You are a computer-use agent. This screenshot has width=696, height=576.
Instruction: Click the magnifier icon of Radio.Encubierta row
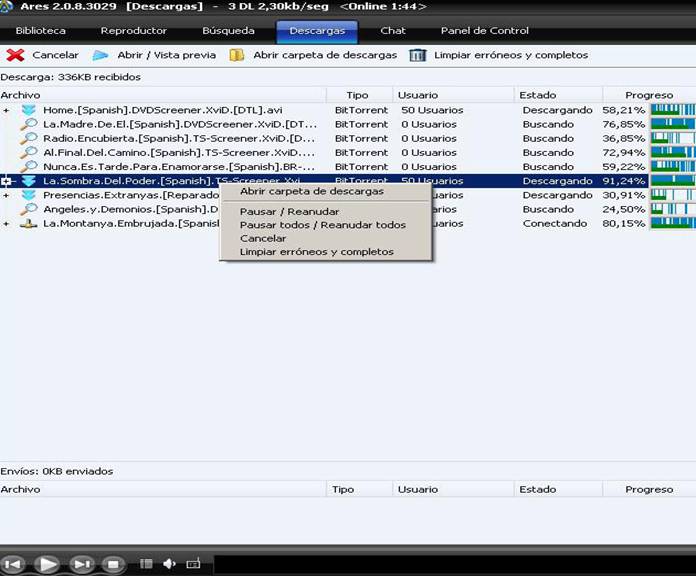coord(29,138)
